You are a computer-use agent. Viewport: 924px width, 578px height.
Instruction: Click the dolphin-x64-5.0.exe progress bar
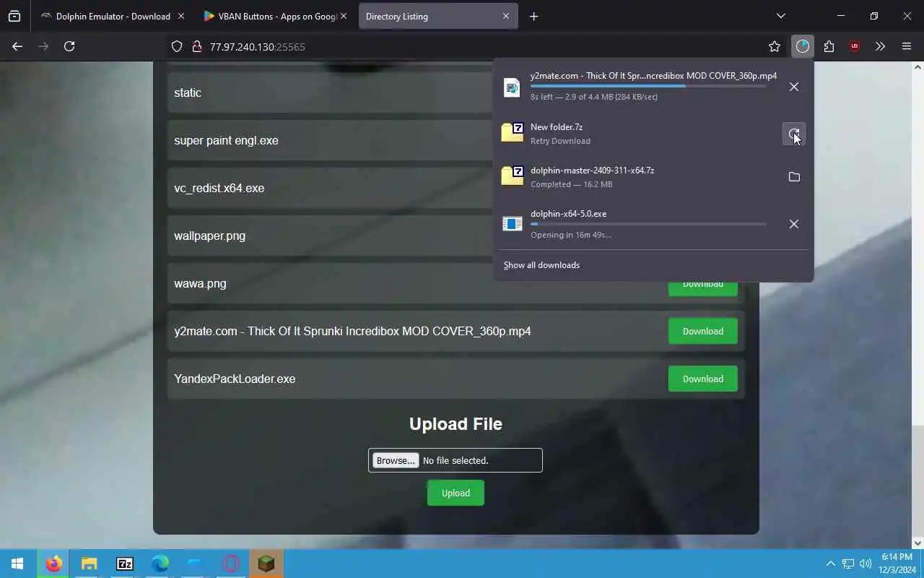[x=648, y=224]
